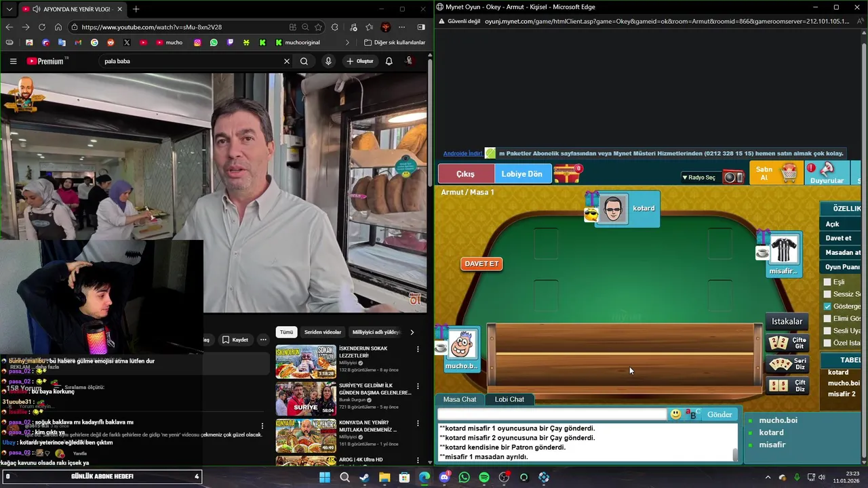
Task: Switch to the Lobi Chat tab
Action: pos(509,399)
